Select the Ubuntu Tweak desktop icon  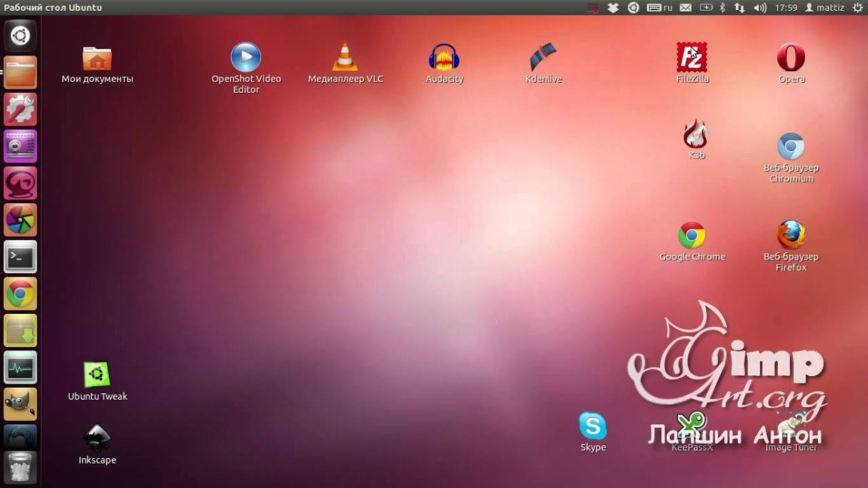pos(97,381)
